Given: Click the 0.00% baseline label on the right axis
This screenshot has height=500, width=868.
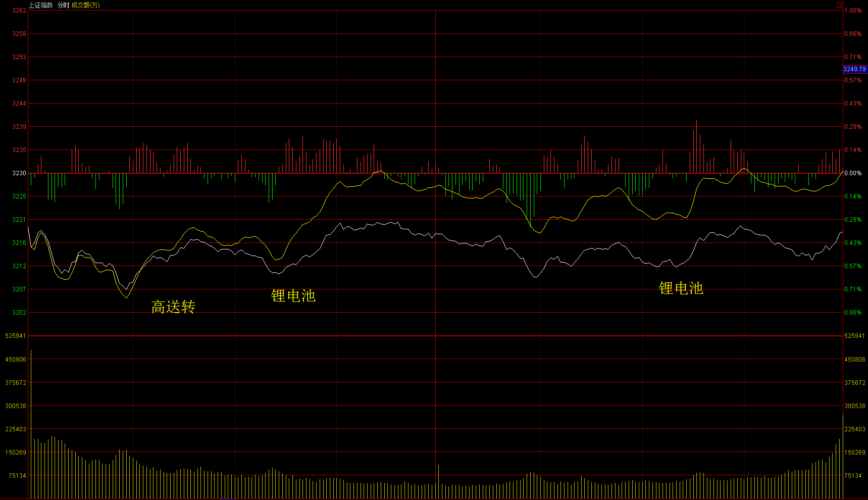Looking at the screenshot, I should click(x=853, y=173).
